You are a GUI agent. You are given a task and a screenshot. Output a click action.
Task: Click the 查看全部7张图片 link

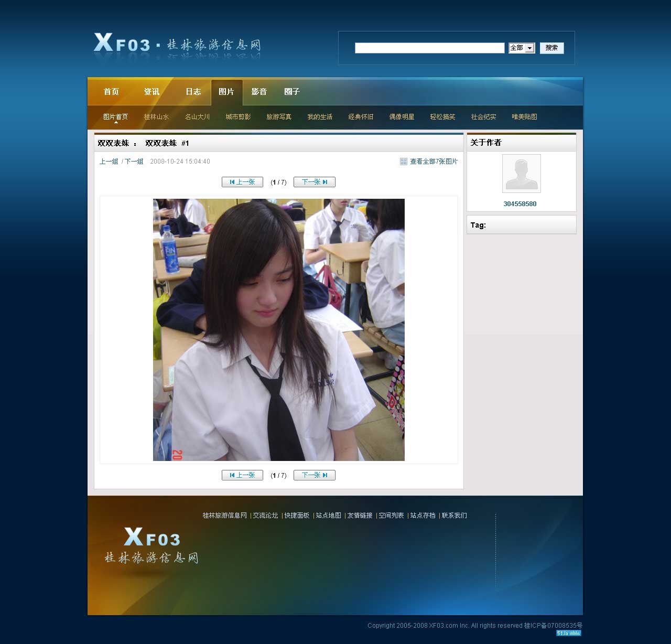[434, 162]
